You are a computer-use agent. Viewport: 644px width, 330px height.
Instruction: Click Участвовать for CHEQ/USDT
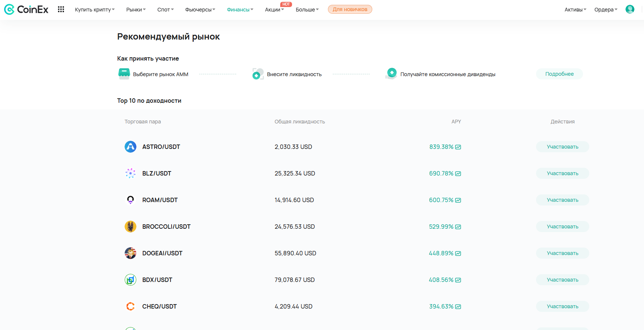click(x=562, y=306)
